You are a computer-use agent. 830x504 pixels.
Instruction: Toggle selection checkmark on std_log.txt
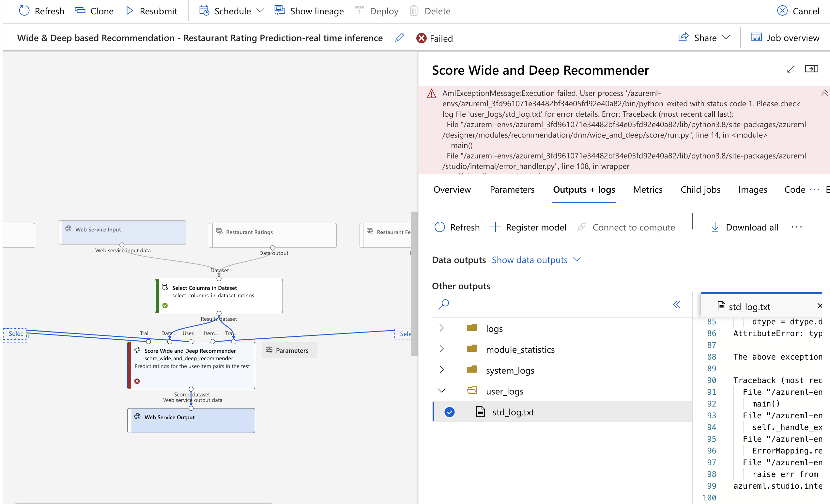coord(449,411)
